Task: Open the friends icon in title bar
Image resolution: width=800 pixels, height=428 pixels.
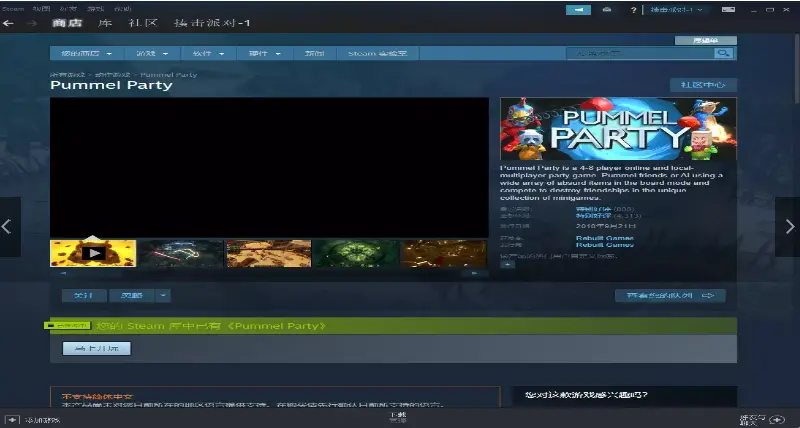Action: 607,10
